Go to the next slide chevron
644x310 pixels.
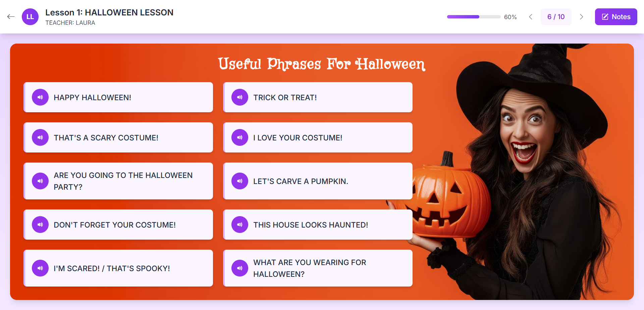click(582, 17)
